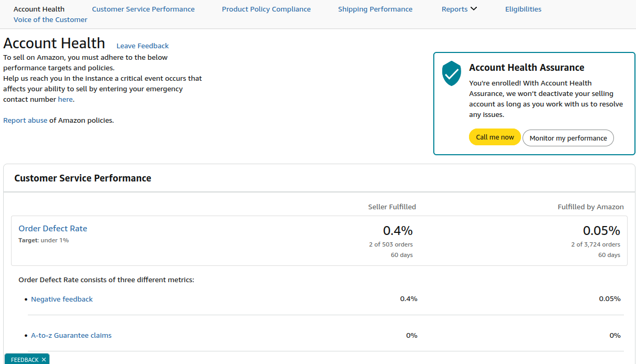Image resolution: width=636 pixels, height=364 pixels.
Task: Close the Feedback tab with X
Action: point(44,360)
